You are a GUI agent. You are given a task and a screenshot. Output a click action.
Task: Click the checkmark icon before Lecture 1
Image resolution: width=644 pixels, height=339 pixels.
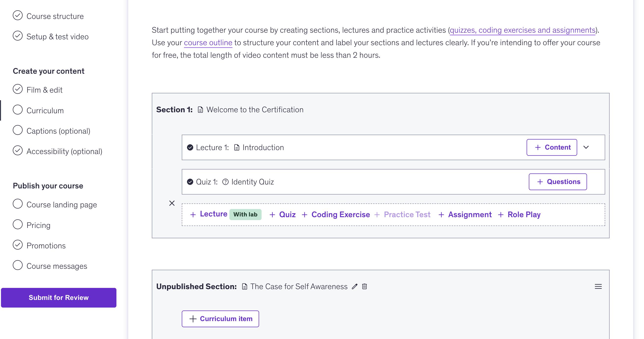190,147
